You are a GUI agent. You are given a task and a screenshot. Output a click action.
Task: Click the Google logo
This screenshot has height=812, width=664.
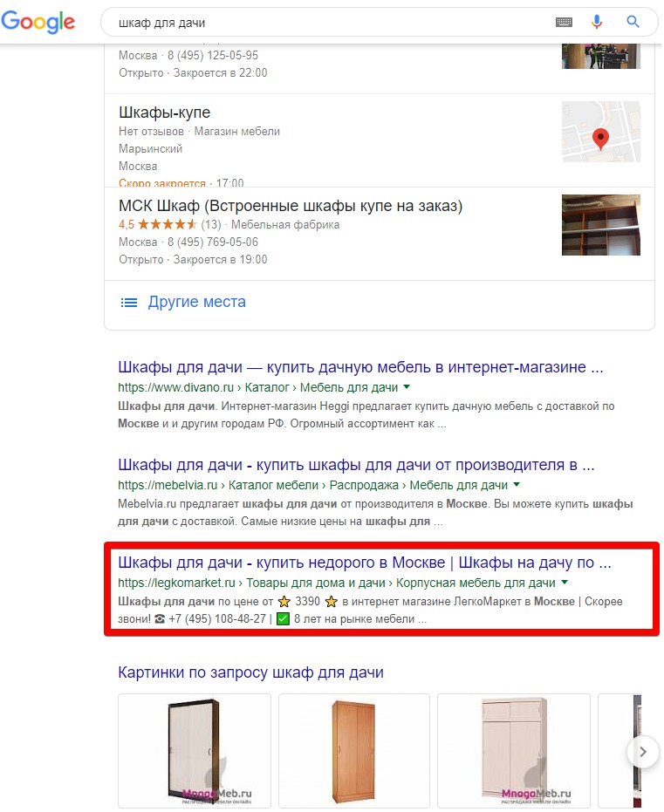click(x=38, y=22)
